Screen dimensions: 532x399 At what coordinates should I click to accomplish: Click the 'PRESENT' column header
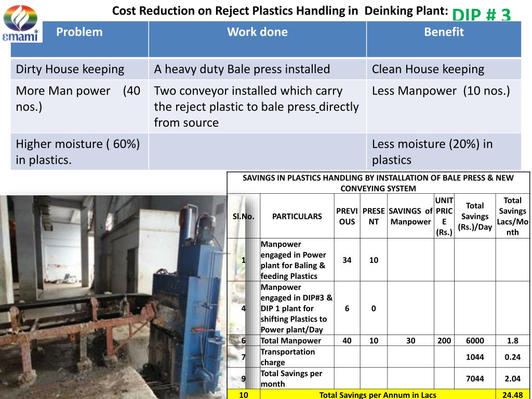tap(374, 216)
